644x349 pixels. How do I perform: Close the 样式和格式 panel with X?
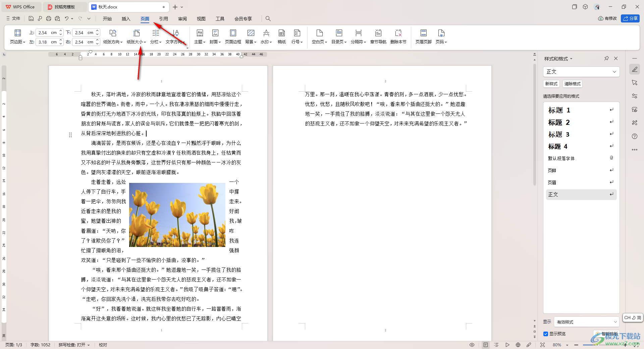tap(616, 58)
